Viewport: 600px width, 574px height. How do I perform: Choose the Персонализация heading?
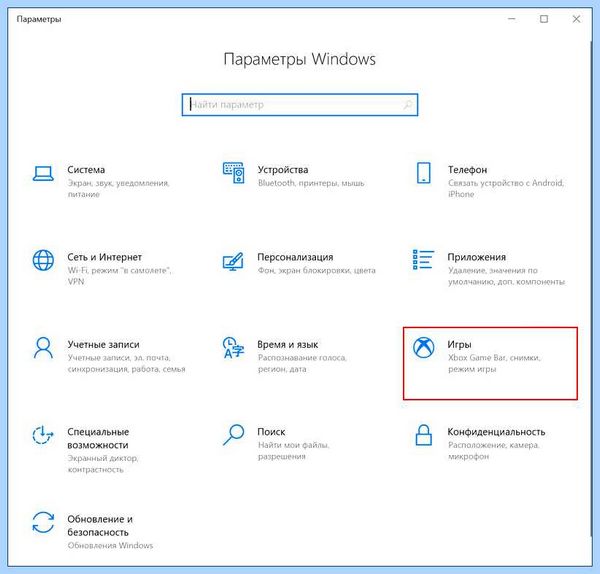point(295,257)
